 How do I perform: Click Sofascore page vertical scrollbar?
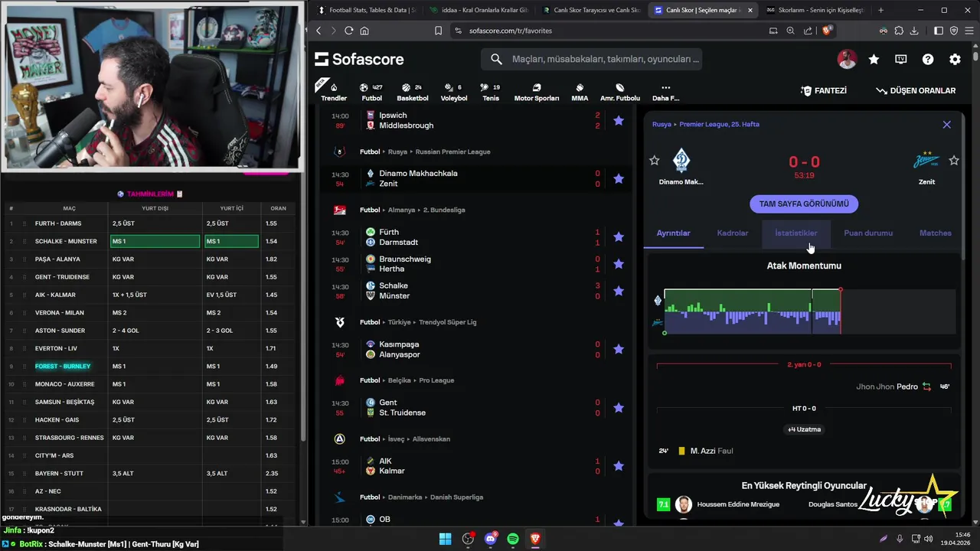(x=975, y=56)
